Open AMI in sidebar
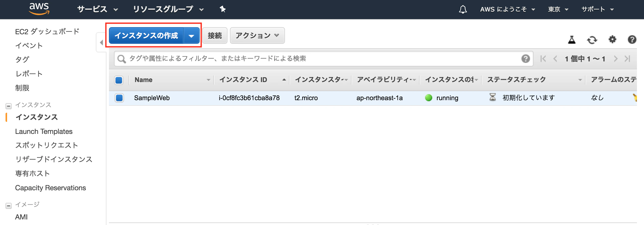 coord(21,217)
